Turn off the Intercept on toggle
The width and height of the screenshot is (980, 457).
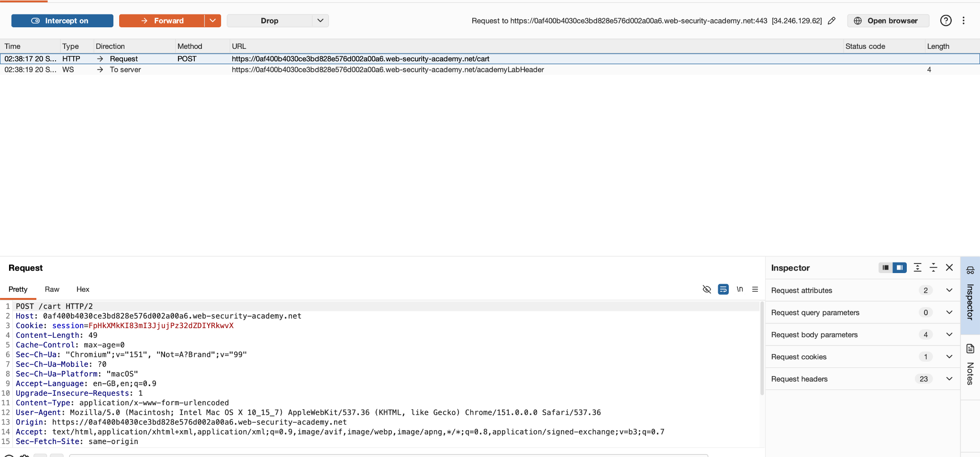[62, 21]
